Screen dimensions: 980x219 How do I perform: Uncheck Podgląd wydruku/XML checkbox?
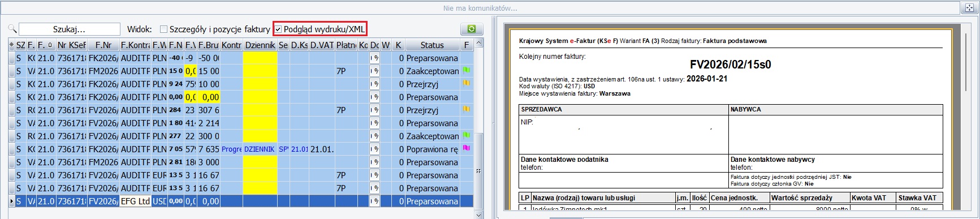click(278, 29)
